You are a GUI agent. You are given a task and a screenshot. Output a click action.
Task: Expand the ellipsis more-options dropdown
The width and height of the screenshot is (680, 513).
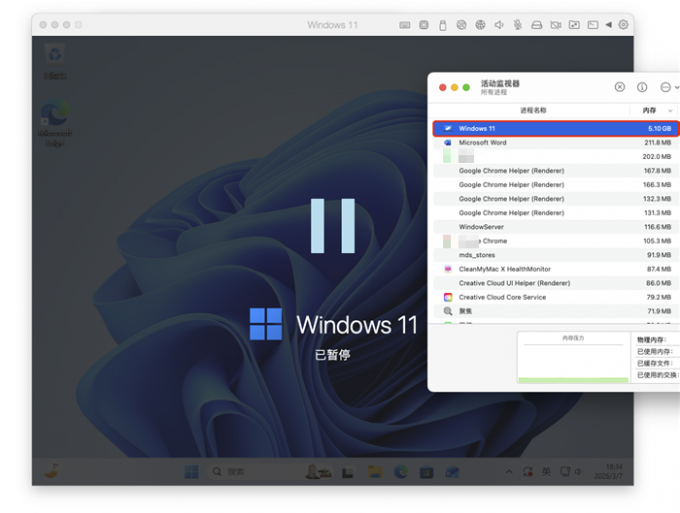pyautogui.click(x=666, y=88)
